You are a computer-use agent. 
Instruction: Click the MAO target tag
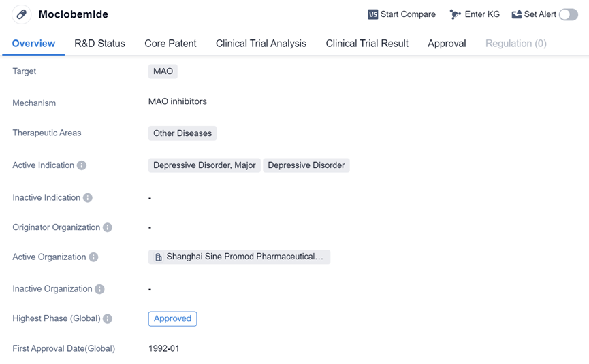point(163,71)
